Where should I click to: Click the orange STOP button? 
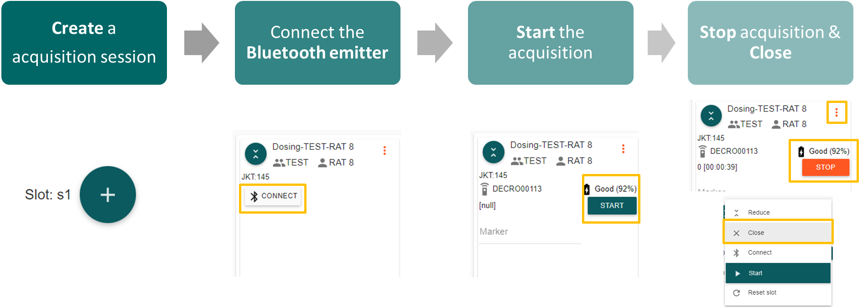click(826, 167)
